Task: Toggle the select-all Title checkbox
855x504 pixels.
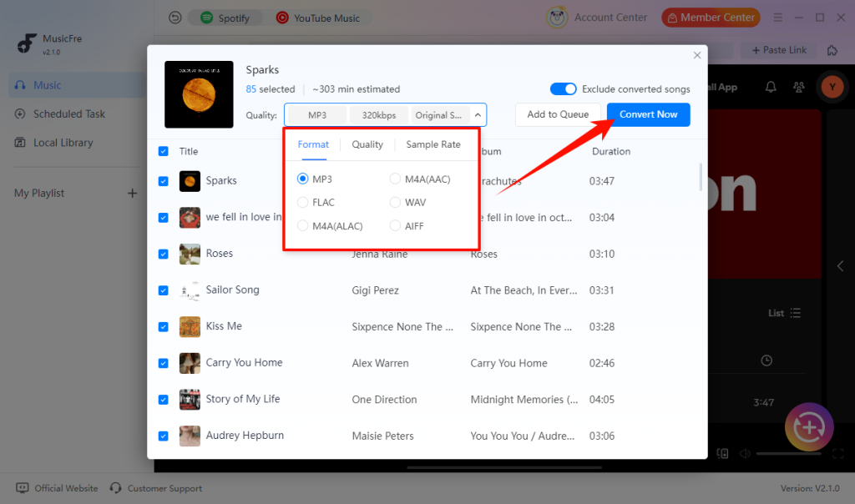Action: (163, 151)
